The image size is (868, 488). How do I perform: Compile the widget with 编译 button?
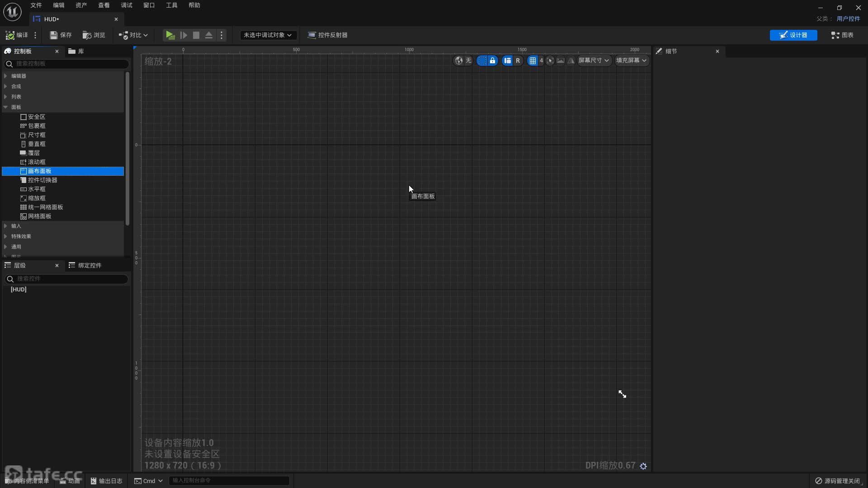coord(17,35)
